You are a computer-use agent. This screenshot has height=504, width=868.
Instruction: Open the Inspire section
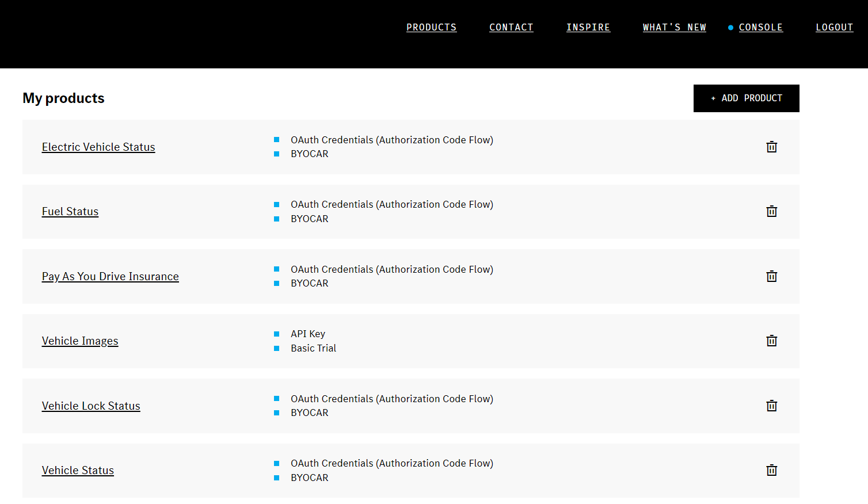588,27
